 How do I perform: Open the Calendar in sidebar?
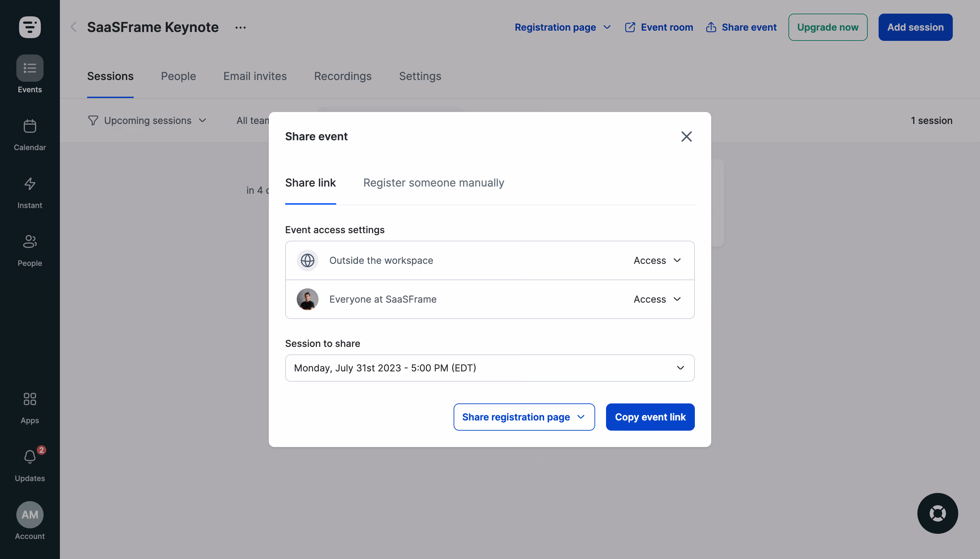(30, 135)
